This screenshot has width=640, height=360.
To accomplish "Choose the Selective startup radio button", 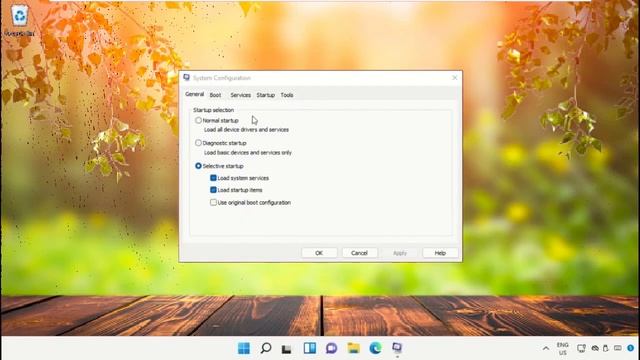I will point(198,166).
